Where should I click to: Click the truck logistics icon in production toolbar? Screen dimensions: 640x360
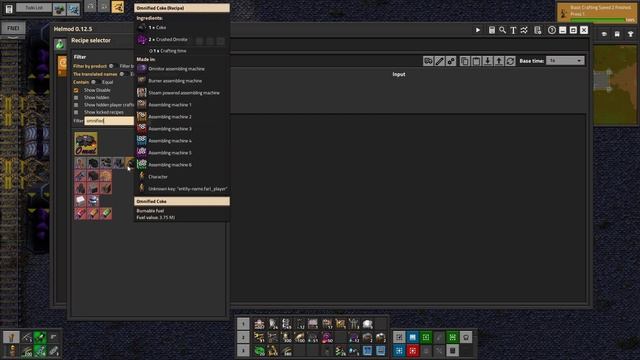(x=428, y=61)
